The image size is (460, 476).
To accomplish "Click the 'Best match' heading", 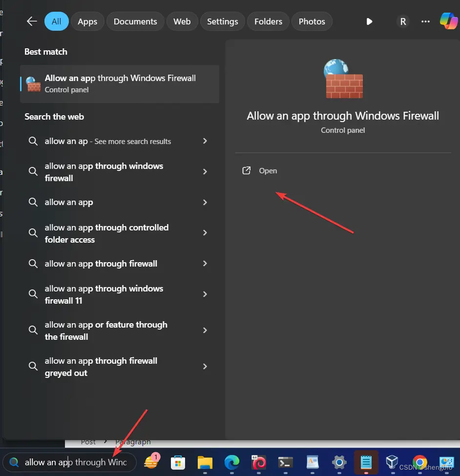I will (46, 52).
